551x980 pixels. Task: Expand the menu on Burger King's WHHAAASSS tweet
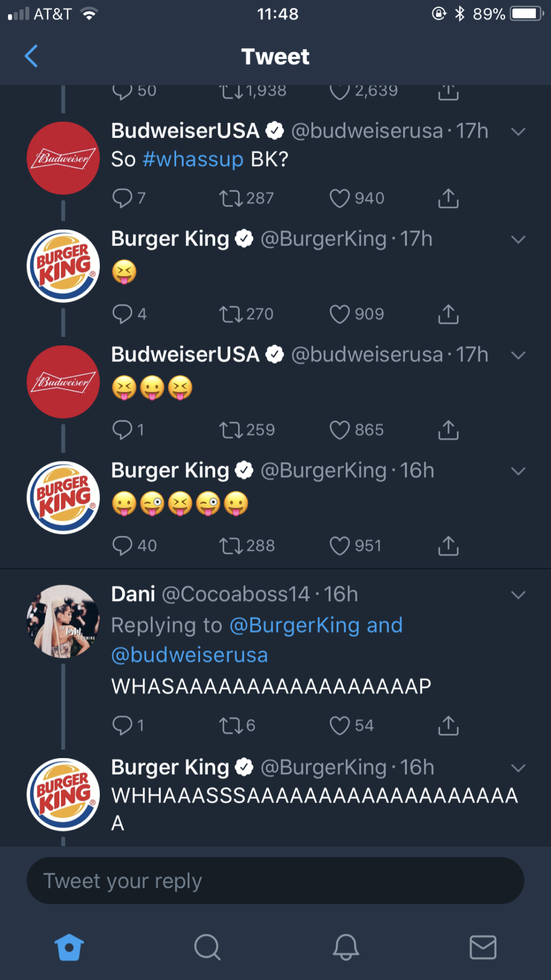[518, 768]
